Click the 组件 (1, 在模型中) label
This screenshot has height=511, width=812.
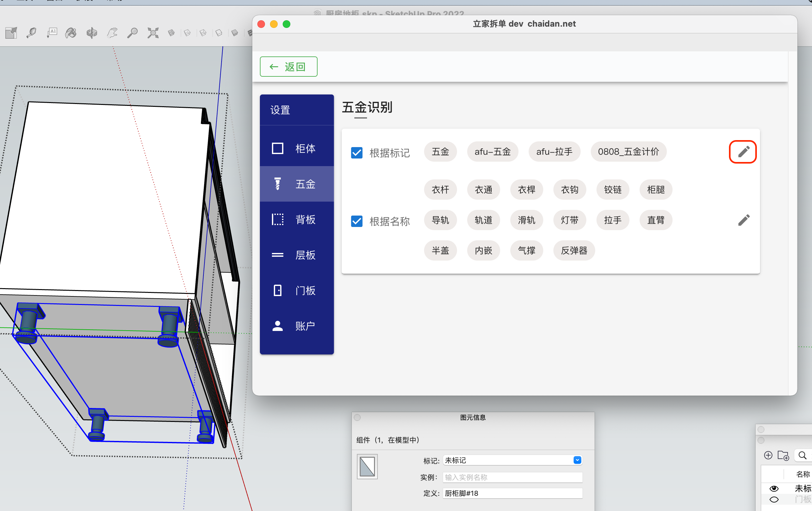388,440
